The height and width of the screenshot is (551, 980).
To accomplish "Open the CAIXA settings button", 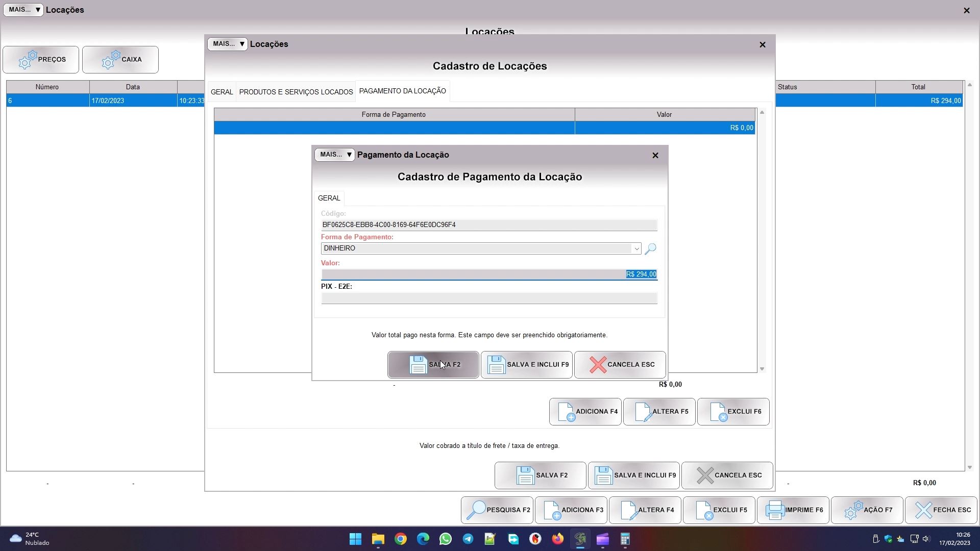I will 120,60.
